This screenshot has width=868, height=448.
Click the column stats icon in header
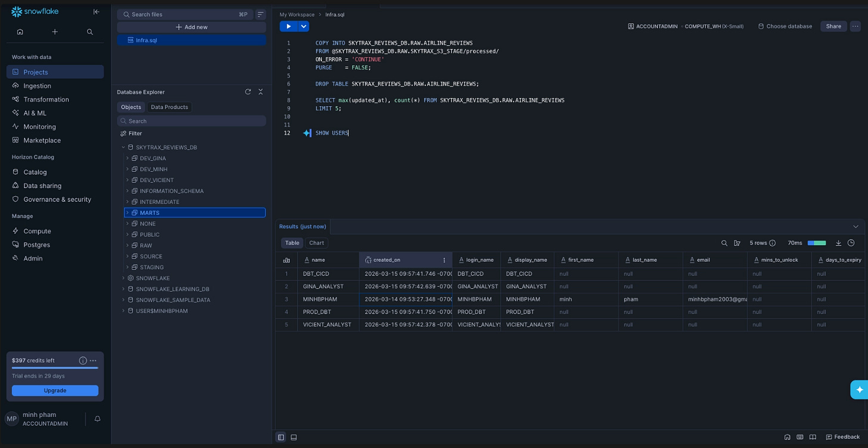click(287, 260)
